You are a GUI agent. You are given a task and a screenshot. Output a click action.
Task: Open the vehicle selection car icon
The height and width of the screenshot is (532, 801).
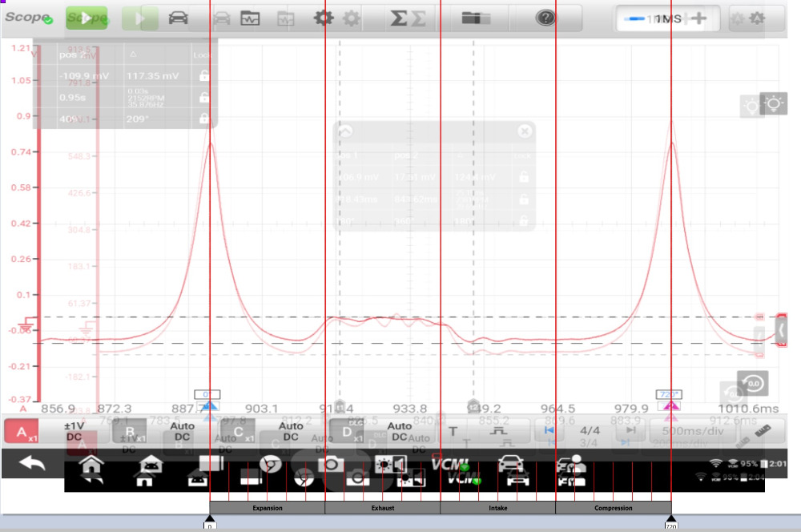click(x=178, y=18)
